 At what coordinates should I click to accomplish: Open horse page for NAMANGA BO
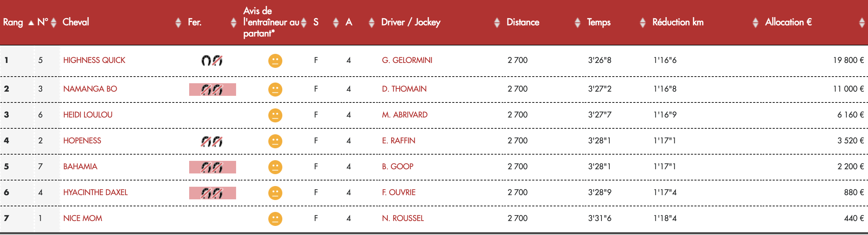click(x=90, y=89)
